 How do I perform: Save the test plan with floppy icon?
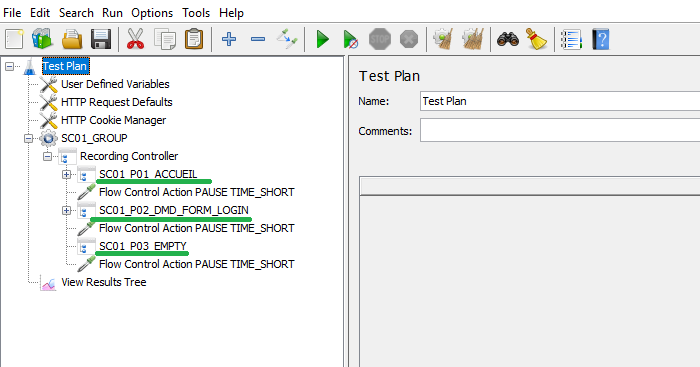(x=101, y=39)
